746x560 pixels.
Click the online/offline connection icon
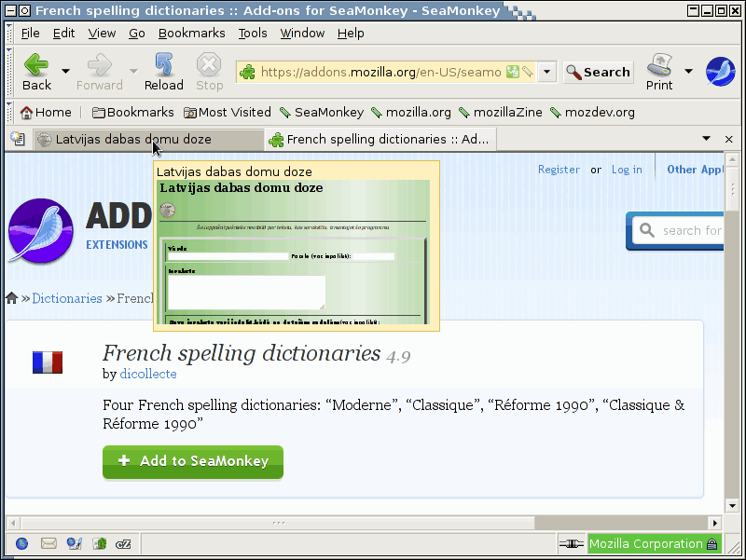[571, 544]
